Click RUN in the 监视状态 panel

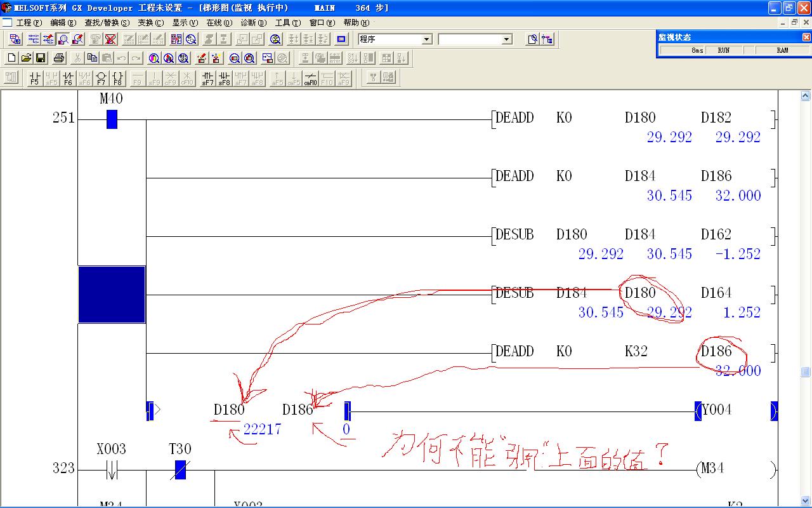tap(723, 50)
